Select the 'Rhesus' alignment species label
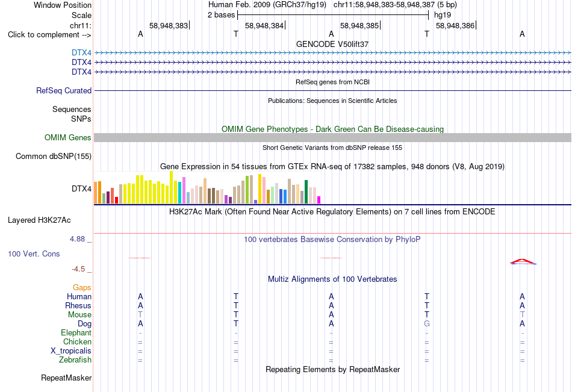Screen dimensions: 572x392 point(78,305)
